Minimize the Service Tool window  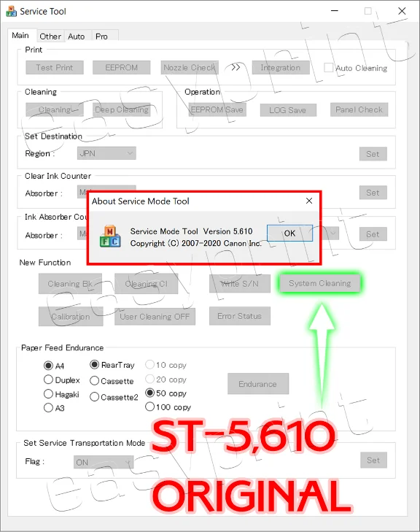pyautogui.click(x=335, y=11)
